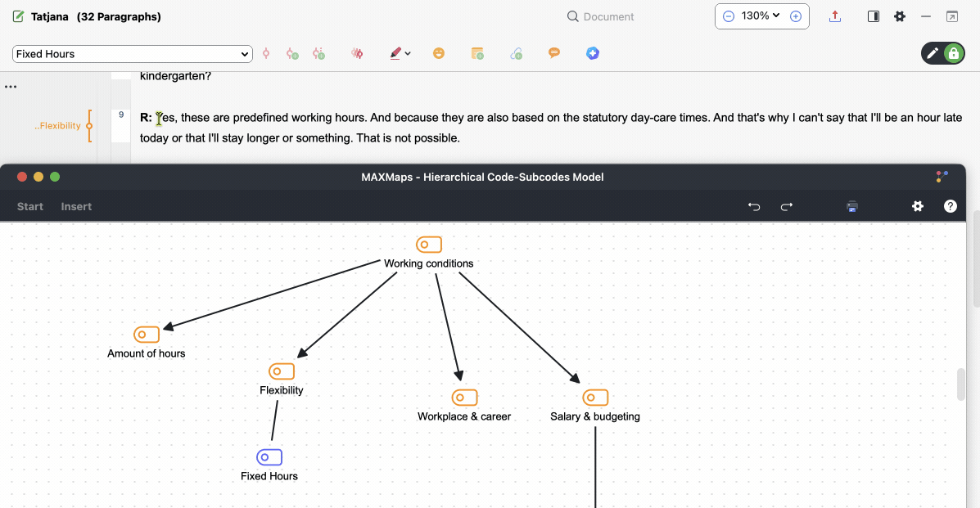Select the Workplace & career code node
Image resolution: width=980 pixels, height=508 pixels.
[x=464, y=406]
